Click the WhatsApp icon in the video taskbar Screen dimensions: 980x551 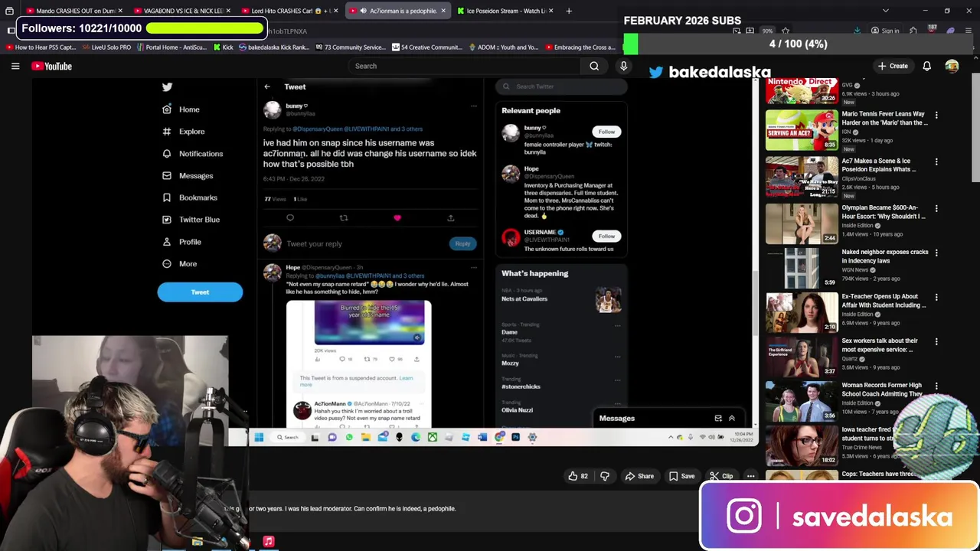[349, 438]
